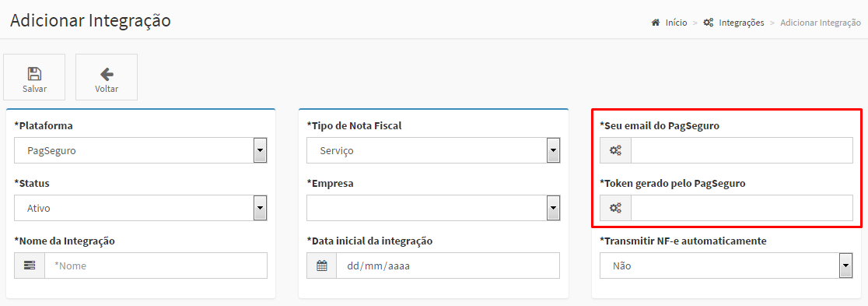Click the Voltar back arrow icon

click(x=107, y=74)
